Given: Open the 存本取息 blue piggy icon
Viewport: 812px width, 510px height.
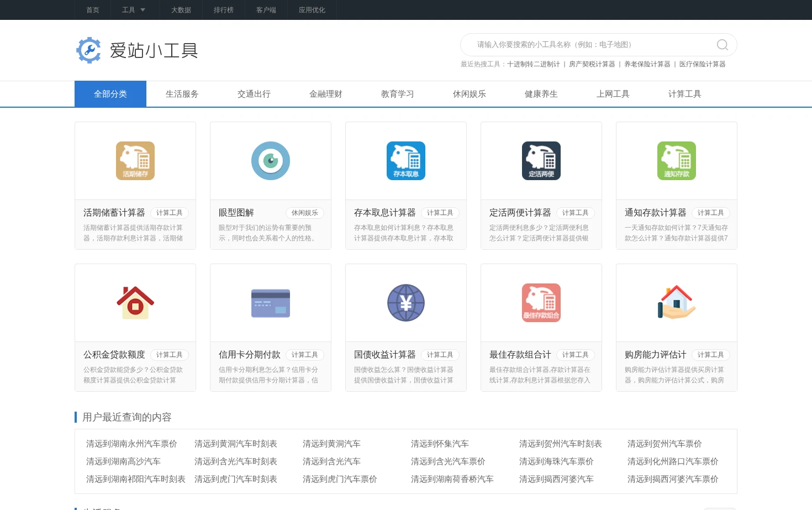Looking at the screenshot, I should coord(406,161).
